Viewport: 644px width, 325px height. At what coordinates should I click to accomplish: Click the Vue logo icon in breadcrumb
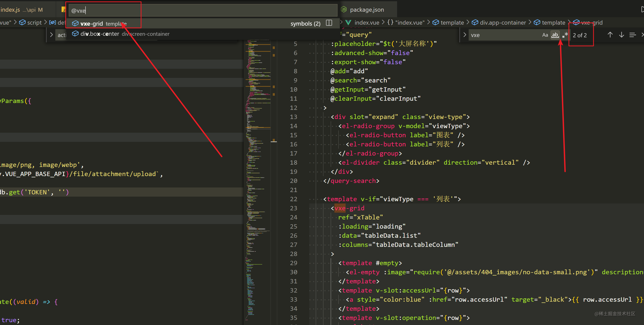coord(349,23)
